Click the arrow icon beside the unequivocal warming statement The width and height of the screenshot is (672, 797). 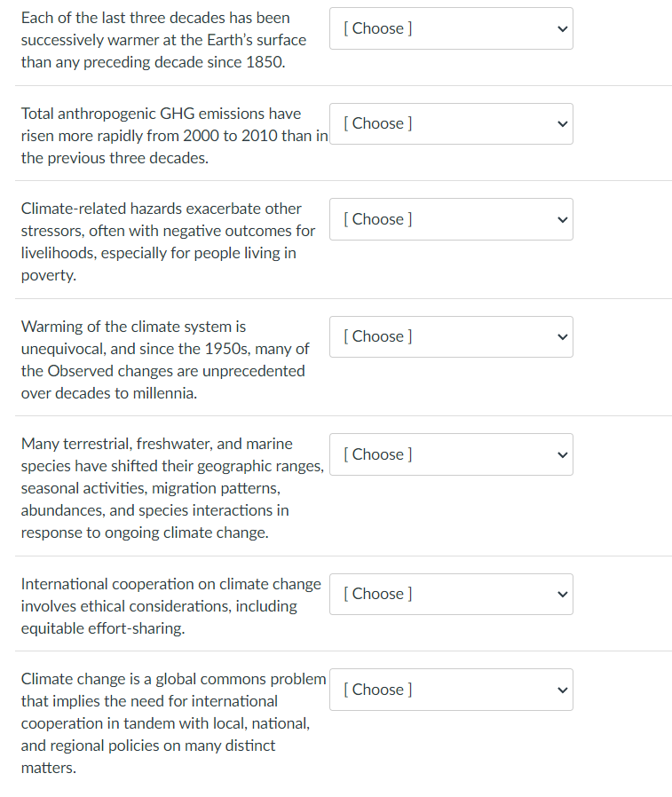point(561,336)
